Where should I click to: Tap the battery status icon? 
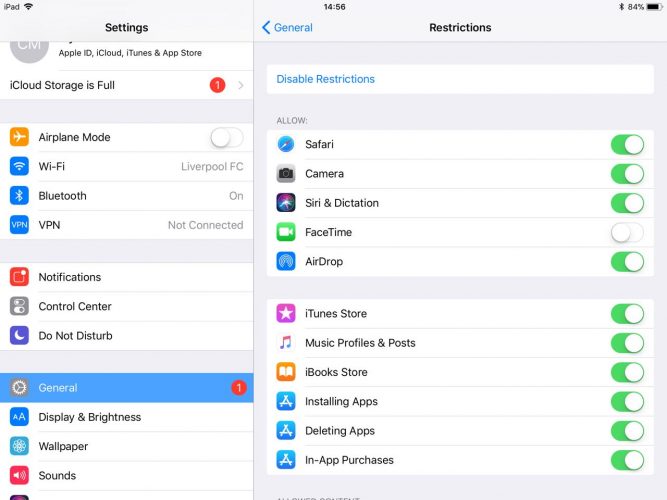click(655, 7)
